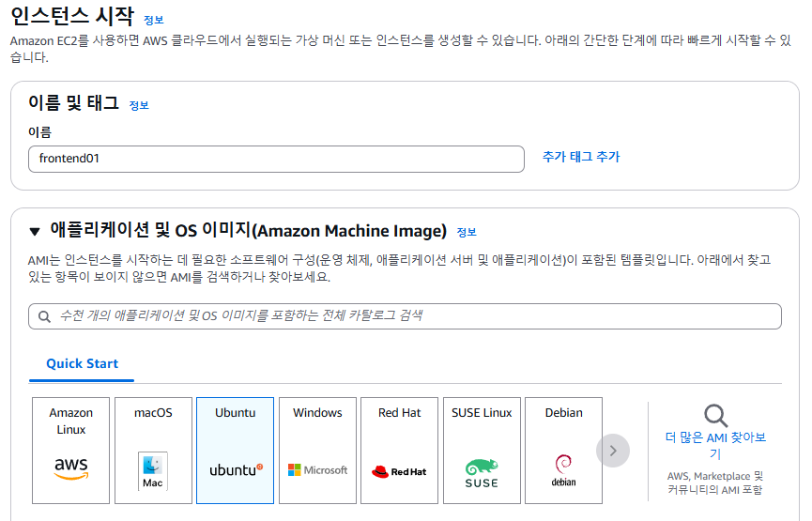Click the 이름 및 태그 section heading
The height and width of the screenshot is (521, 812).
73,102
